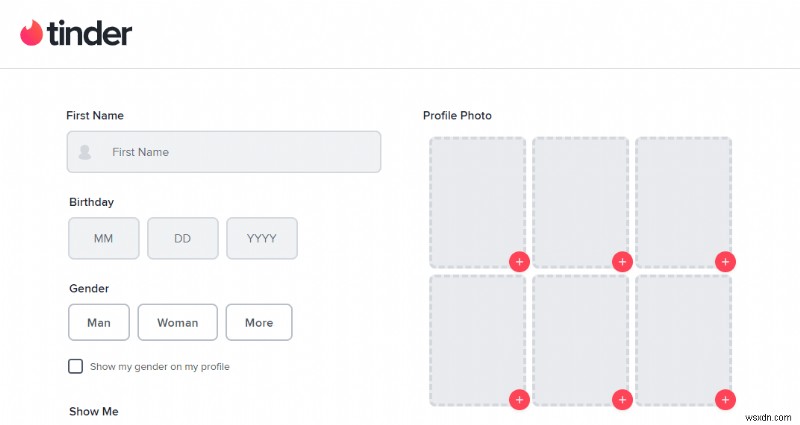Click plus icon on bottom-left photo slot
This screenshot has width=800, height=425.
[x=519, y=400]
